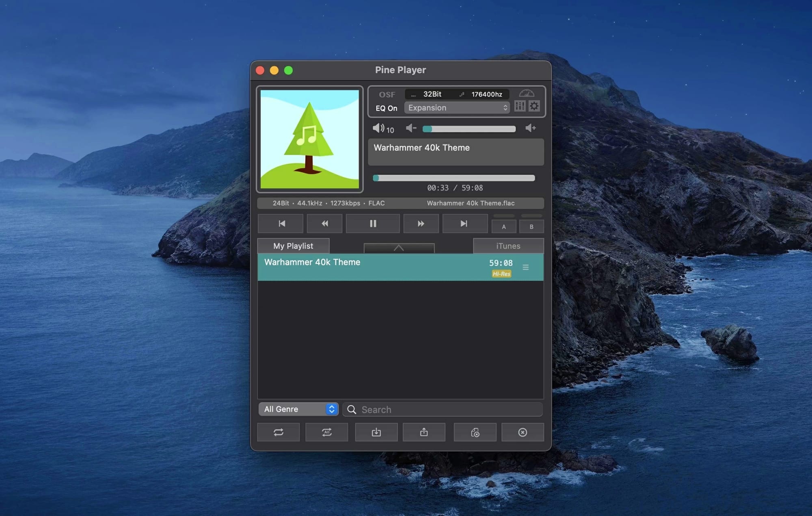
Task: Open the All Genre dropdown
Action: coord(298,409)
